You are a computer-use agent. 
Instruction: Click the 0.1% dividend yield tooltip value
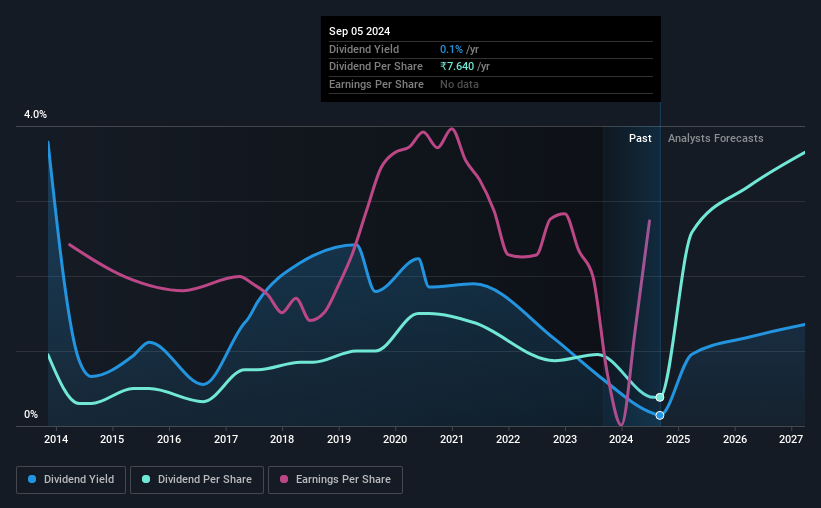pos(451,49)
